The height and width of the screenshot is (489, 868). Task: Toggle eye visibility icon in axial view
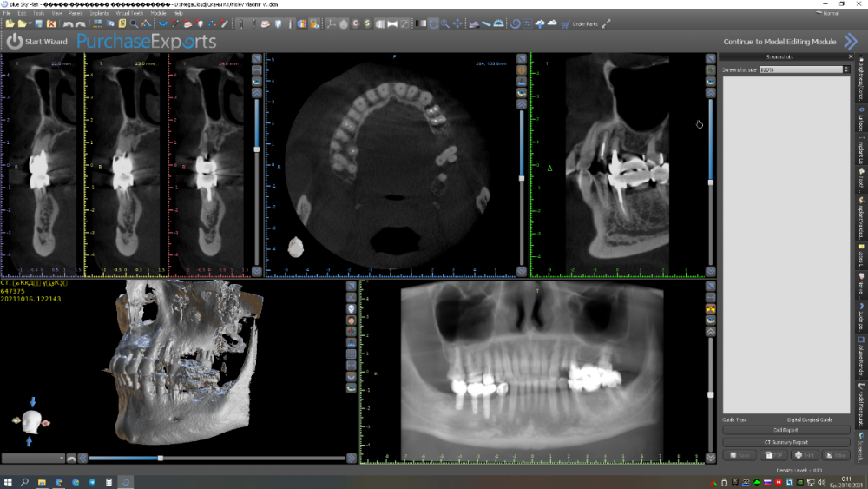(x=522, y=92)
